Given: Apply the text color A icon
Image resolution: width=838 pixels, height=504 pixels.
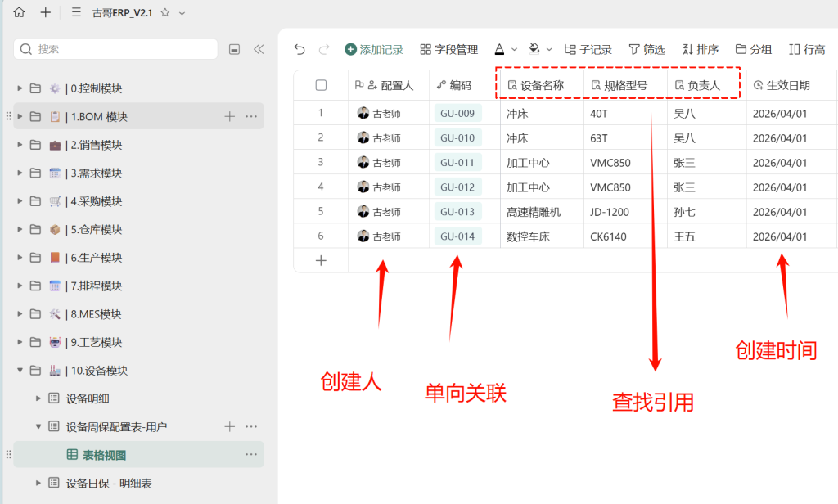Looking at the screenshot, I should pyautogui.click(x=499, y=49).
